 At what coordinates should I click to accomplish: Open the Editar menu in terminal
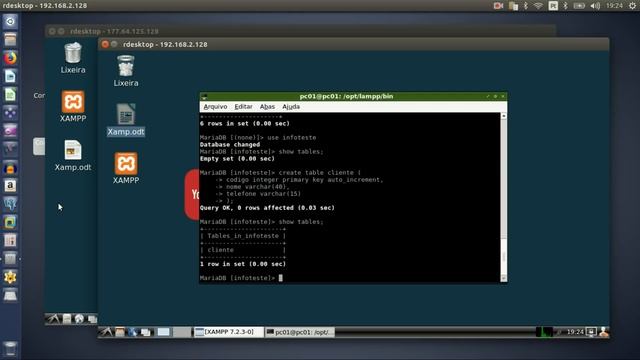(x=243, y=107)
